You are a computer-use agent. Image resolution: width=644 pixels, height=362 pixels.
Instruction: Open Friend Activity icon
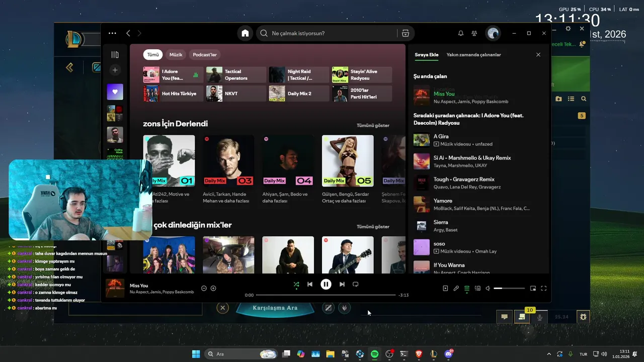[474, 33]
